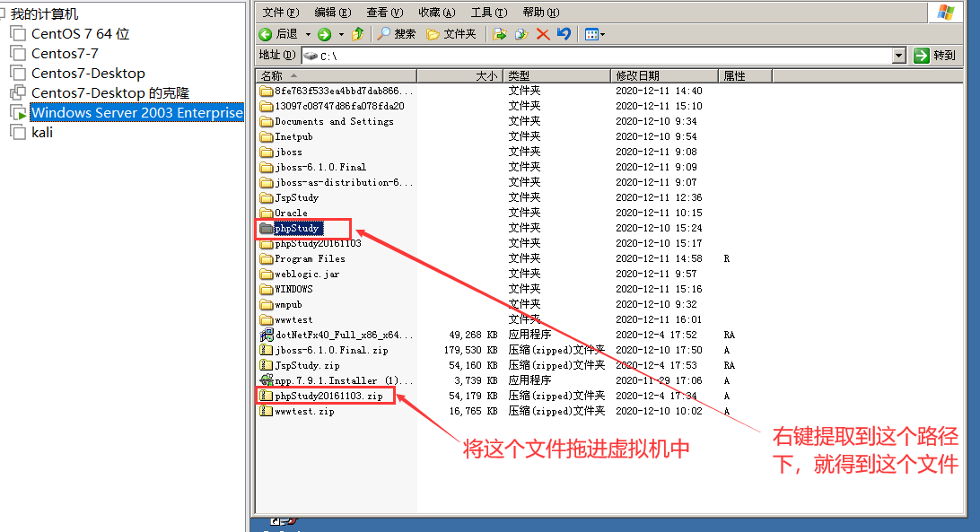Screen dimensions: 980x532
Task: Select CentOS 7 64 位 virtual machine
Action: pyautogui.click(x=80, y=34)
